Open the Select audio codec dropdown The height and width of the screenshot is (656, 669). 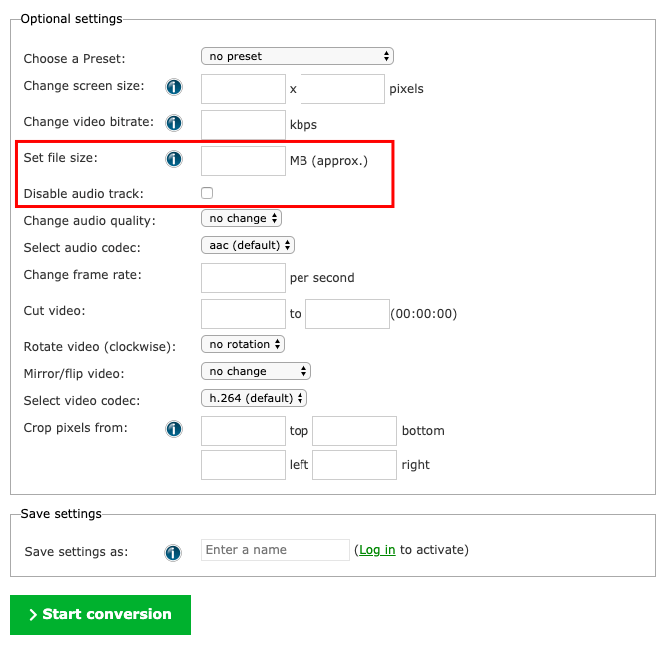(x=248, y=245)
